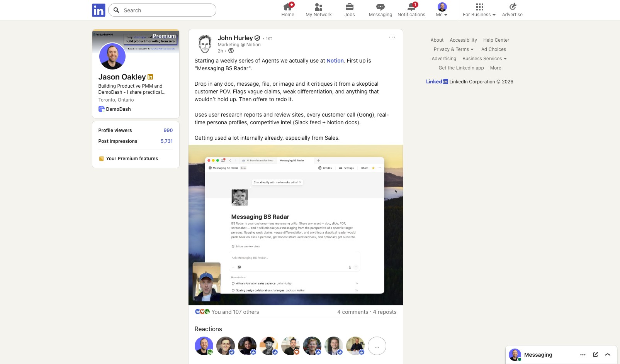Screen dimensions: 620x364
Task: Open the reaction icons next to 'You and 107 others'
Action: point(202,312)
